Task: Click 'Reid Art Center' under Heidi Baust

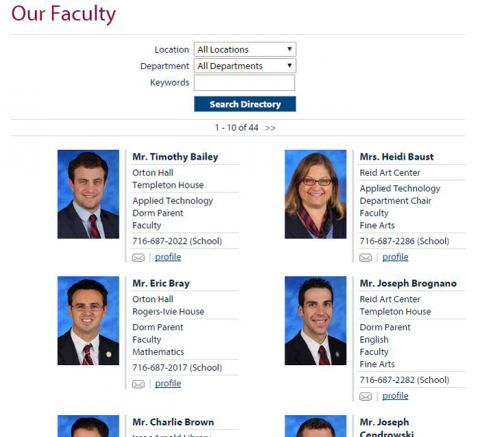Action: click(390, 173)
